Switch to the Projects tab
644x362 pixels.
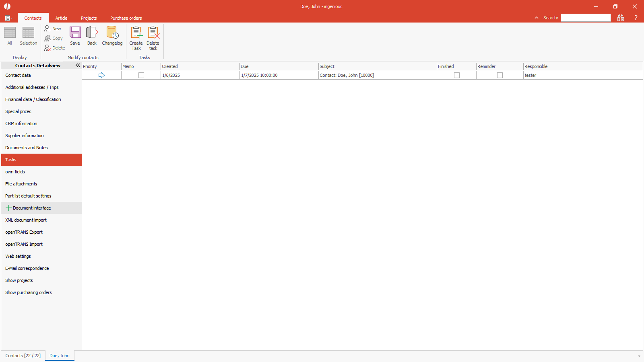tap(89, 18)
